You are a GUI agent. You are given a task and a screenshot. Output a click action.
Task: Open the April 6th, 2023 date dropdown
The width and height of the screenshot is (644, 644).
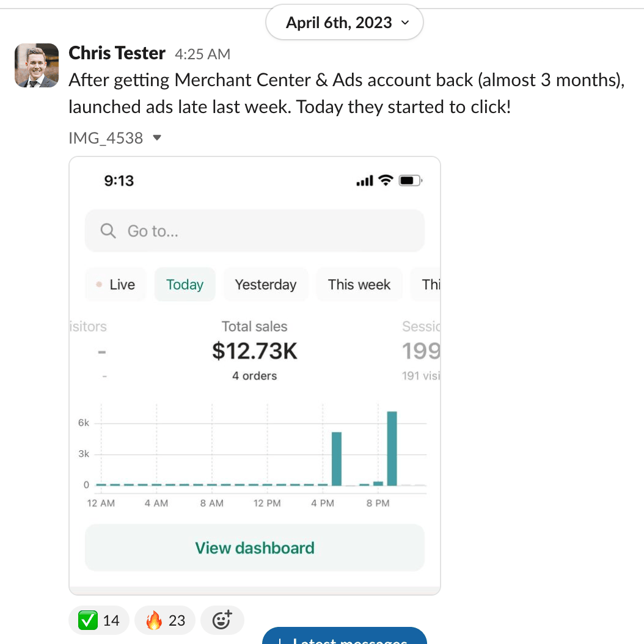[x=345, y=23]
